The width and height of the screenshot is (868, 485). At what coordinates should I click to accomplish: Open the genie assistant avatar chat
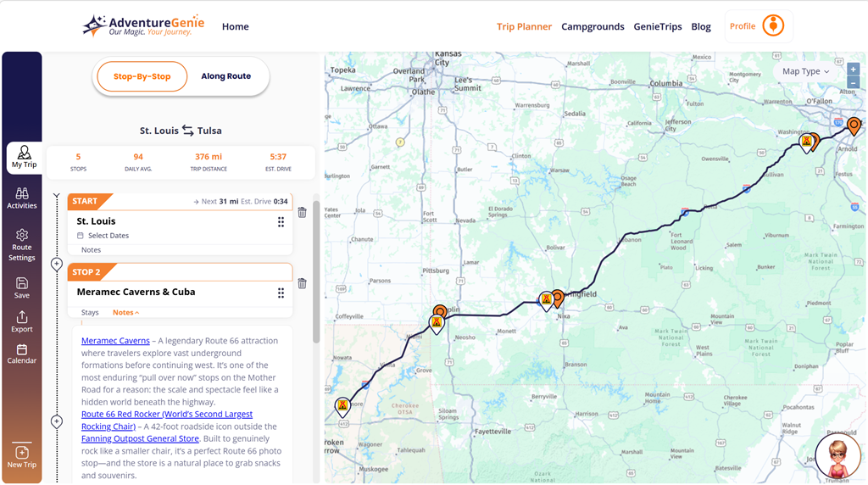[x=837, y=457]
